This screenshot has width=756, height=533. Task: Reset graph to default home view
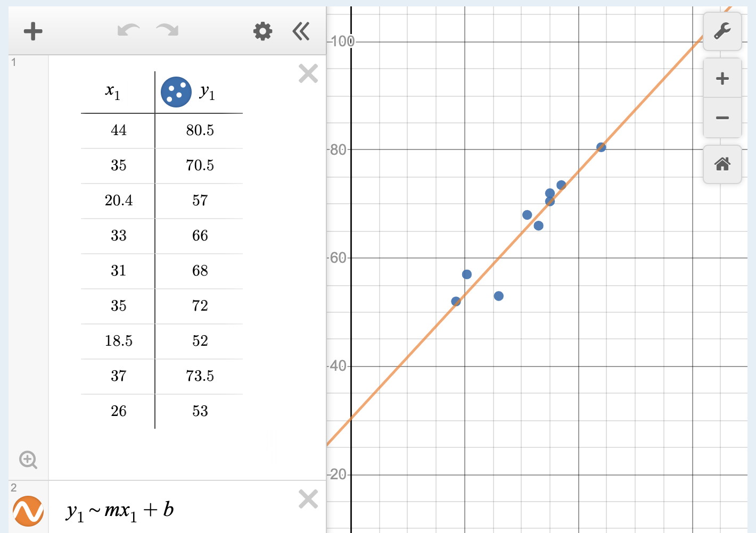point(722,164)
